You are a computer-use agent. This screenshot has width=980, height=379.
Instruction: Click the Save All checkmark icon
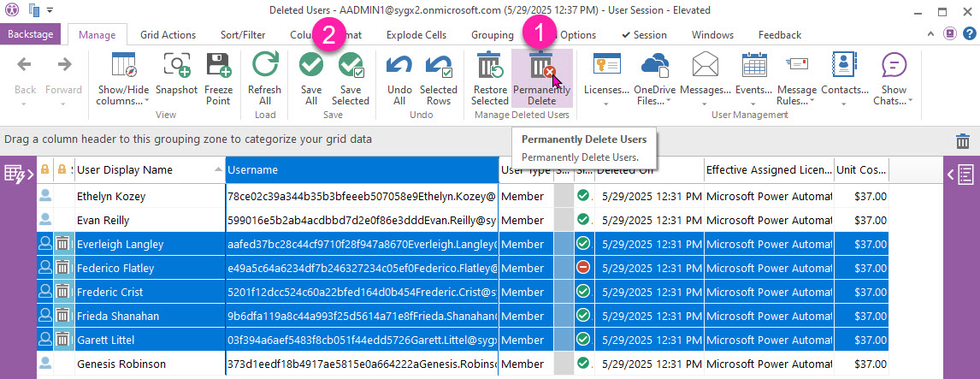310,67
